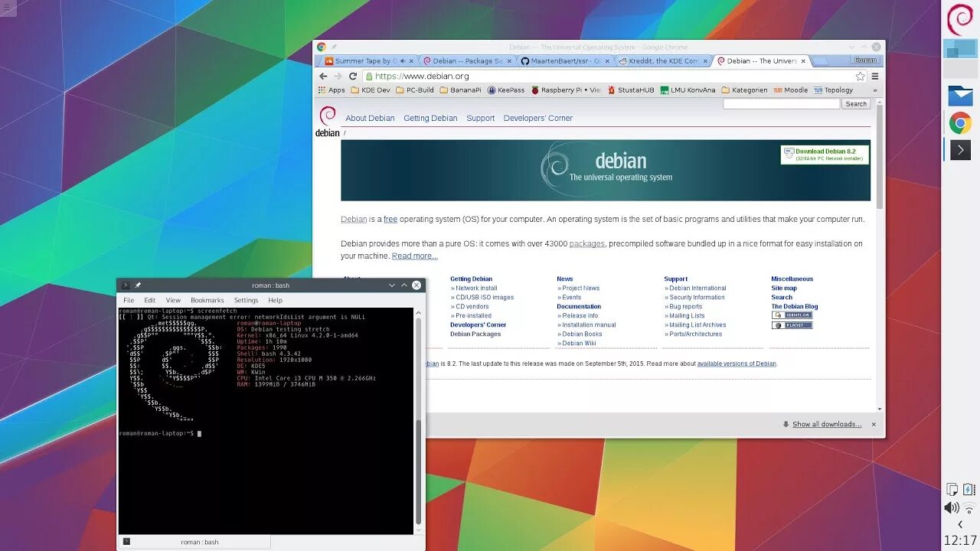
Task: Open the CD/USB ISO images link
Action: 485,297
